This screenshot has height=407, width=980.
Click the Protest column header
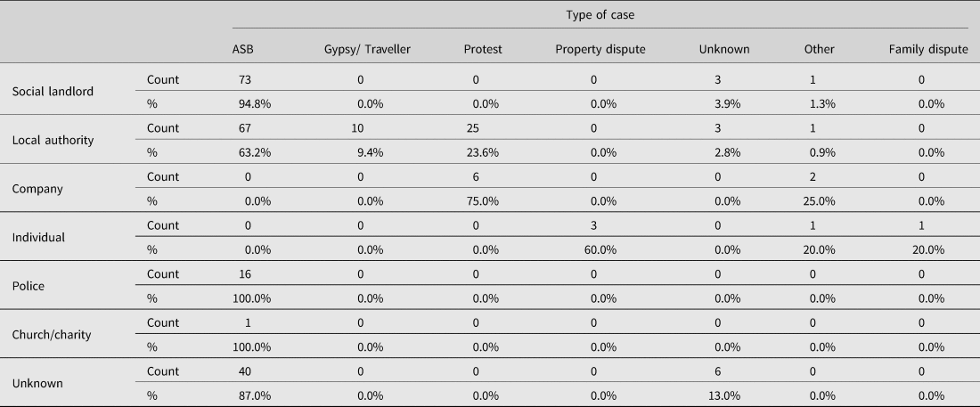[483, 49]
